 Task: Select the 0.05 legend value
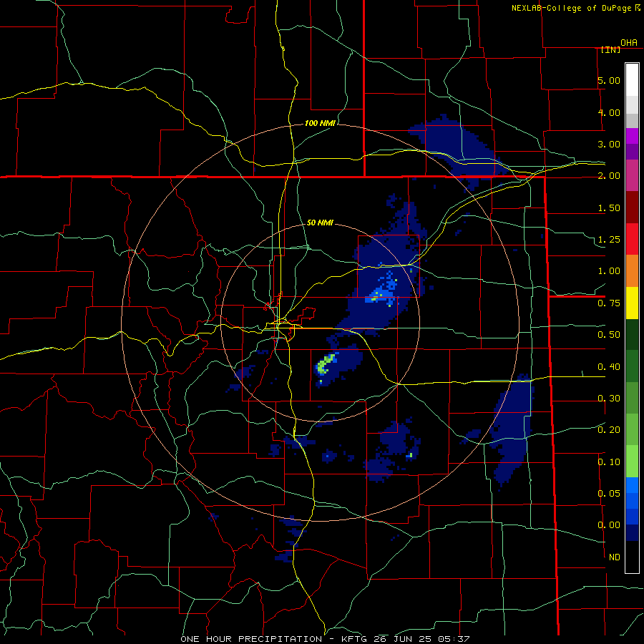pos(609,493)
